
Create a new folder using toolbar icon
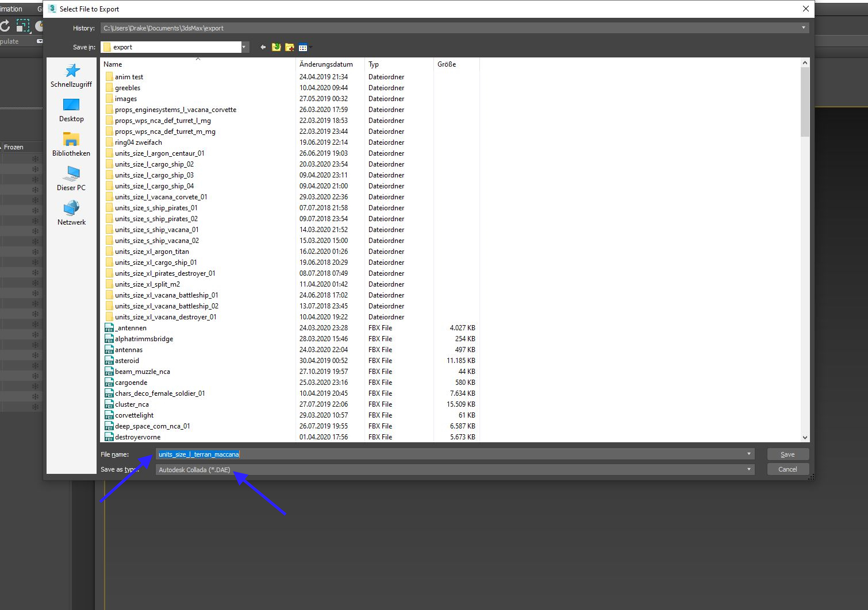[290, 47]
